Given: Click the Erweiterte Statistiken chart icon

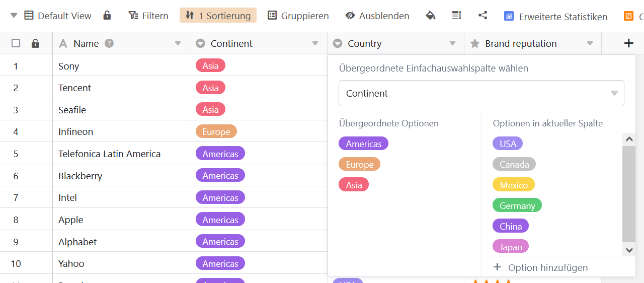Looking at the screenshot, I should point(509,16).
